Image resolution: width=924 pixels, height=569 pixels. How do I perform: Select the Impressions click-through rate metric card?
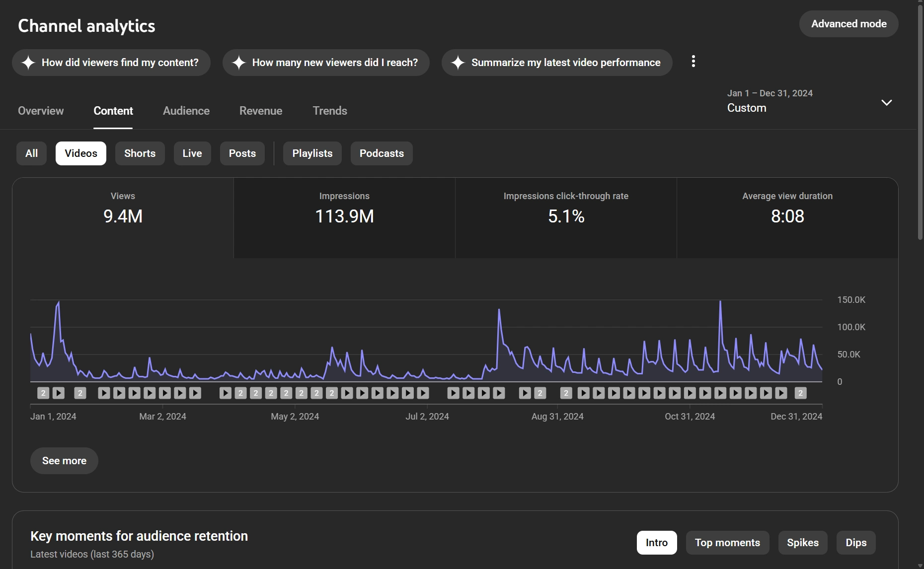coord(566,217)
